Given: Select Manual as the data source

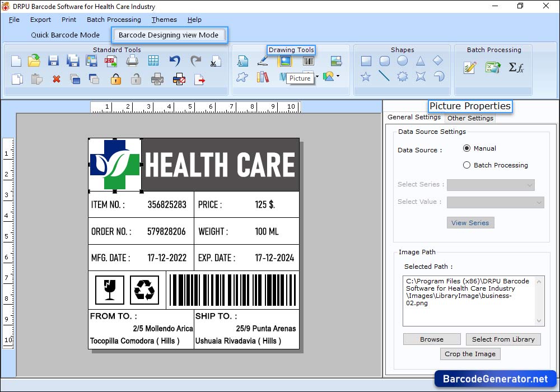Looking at the screenshot, I should pyautogui.click(x=468, y=148).
